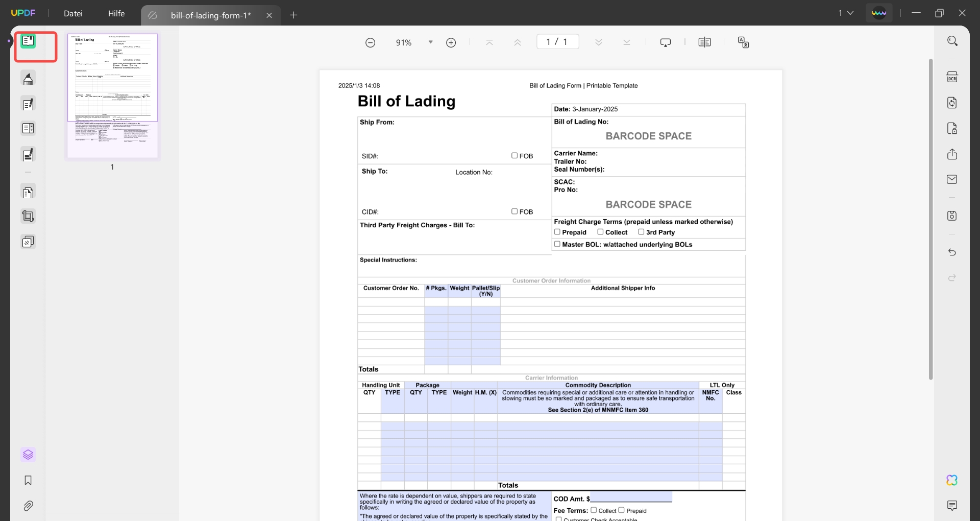
Task: Select the page 1 thumbnail
Action: (x=113, y=96)
